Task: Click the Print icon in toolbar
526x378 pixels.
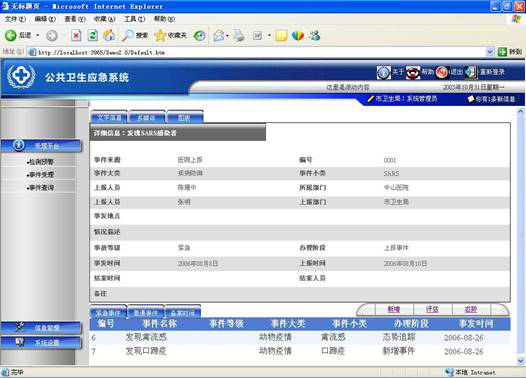Action: (239, 35)
